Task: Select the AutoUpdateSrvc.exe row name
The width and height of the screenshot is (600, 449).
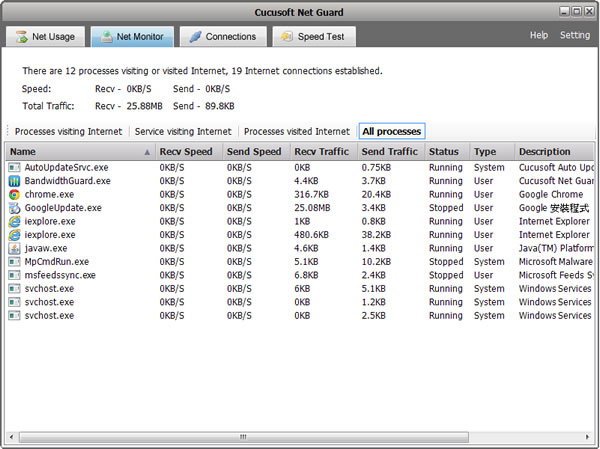Action: tap(66, 168)
